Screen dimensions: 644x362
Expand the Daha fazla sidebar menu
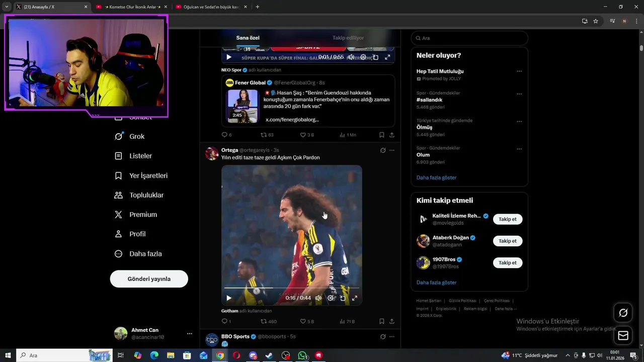tap(138, 254)
